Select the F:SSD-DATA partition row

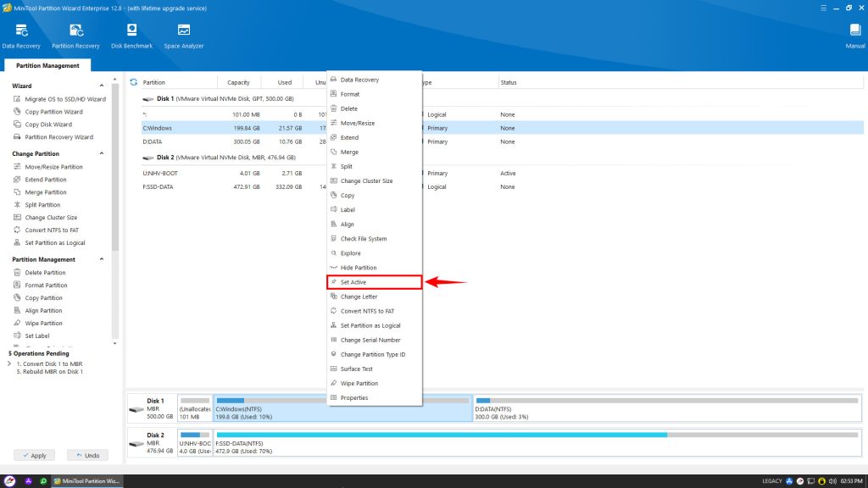click(503, 187)
